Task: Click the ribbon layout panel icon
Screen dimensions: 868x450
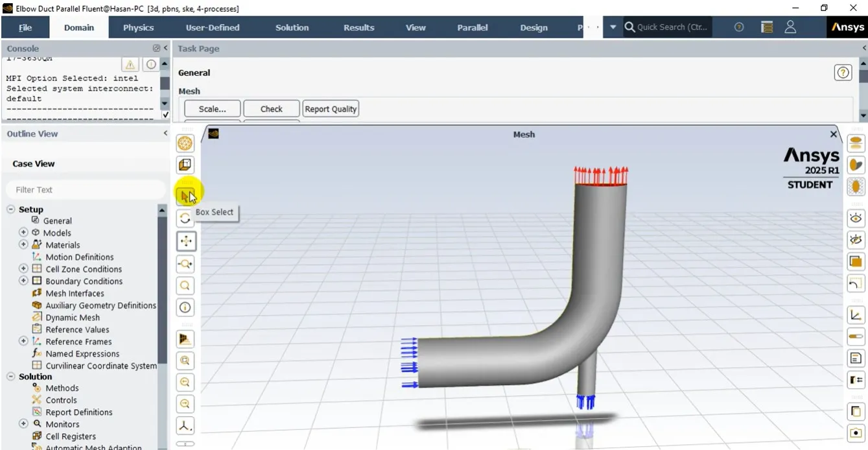Action: [767, 27]
